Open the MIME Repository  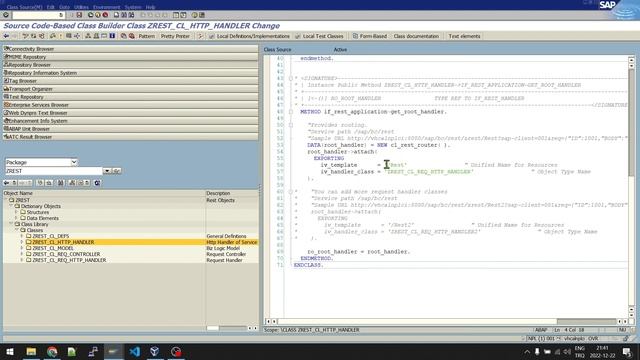point(131,57)
